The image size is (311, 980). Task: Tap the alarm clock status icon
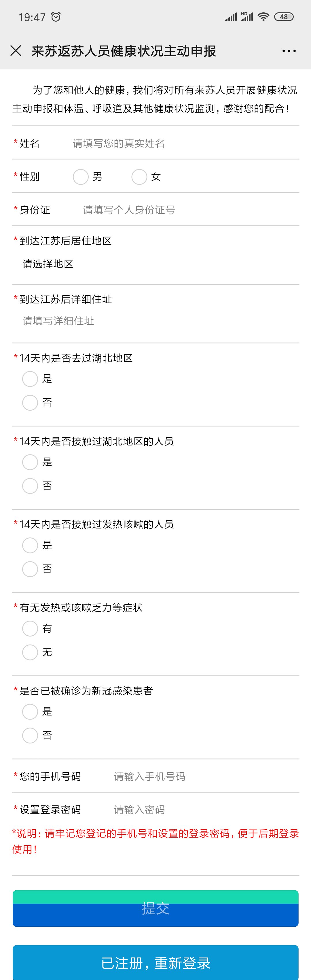point(56,17)
